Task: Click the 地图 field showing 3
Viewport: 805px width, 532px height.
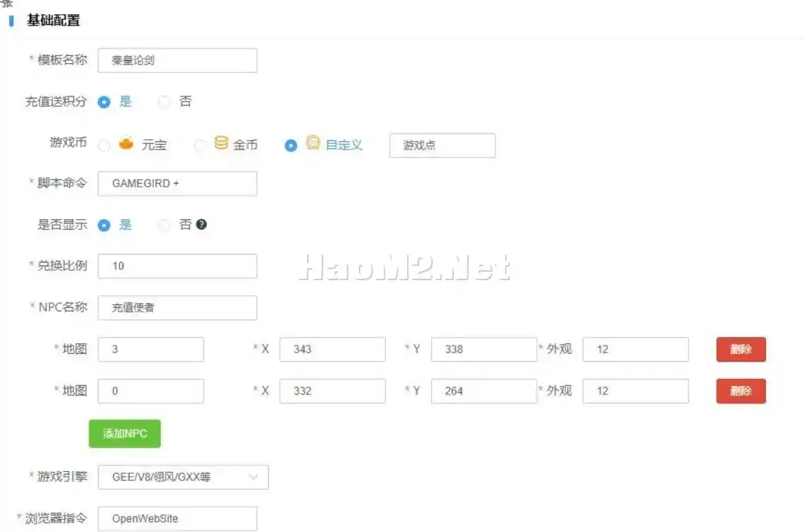Action: click(x=151, y=349)
